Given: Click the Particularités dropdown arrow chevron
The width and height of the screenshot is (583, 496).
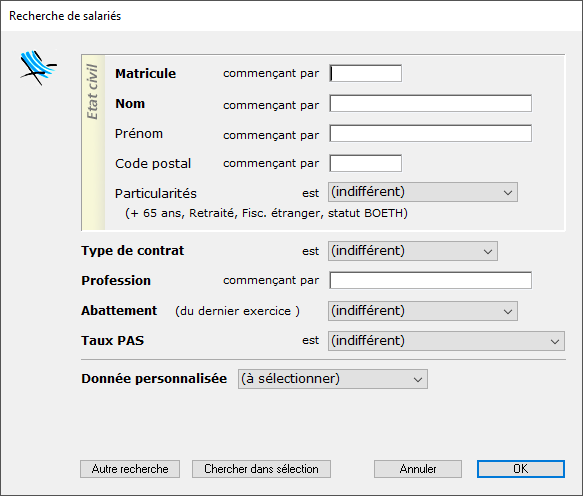Looking at the screenshot, I should [x=508, y=193].
